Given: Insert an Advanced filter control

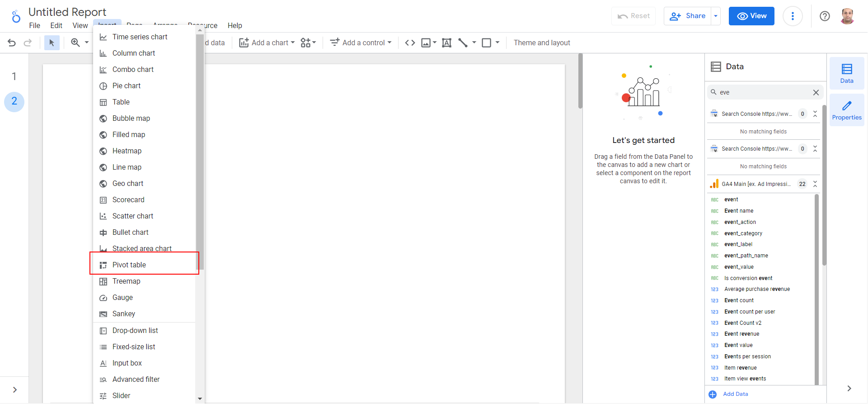Looking at the screenshot, I should pyautogui.click(x=145, y=379).
